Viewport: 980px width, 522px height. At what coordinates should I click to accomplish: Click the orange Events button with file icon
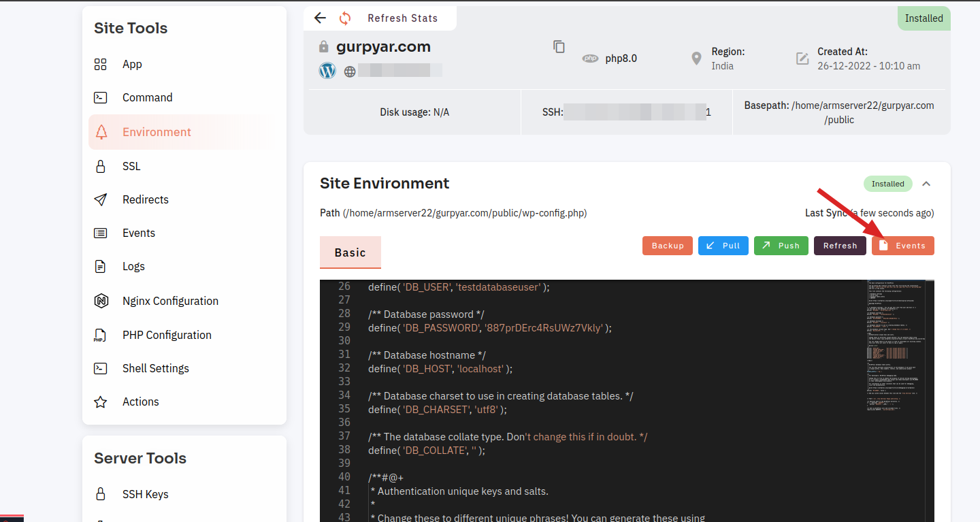(903, 246)
